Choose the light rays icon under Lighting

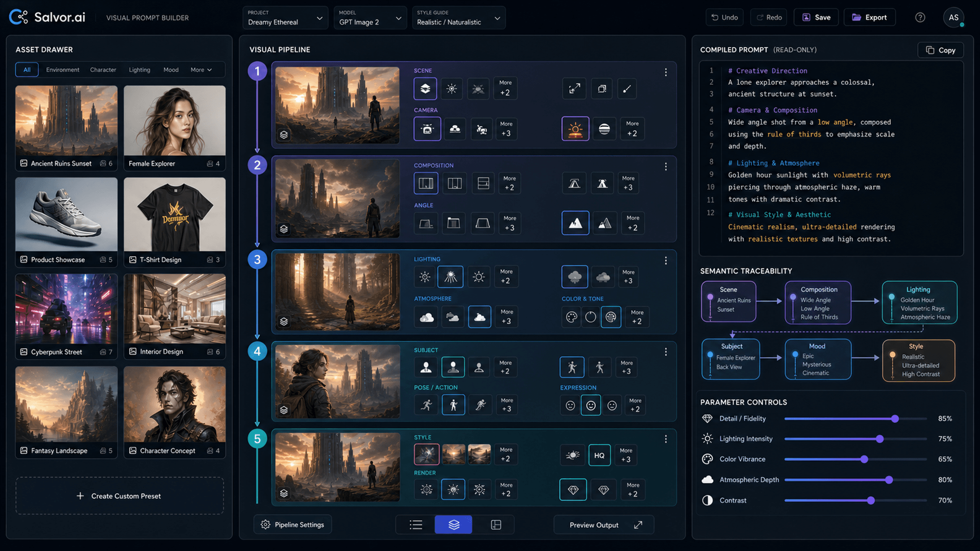click(450, 276)
